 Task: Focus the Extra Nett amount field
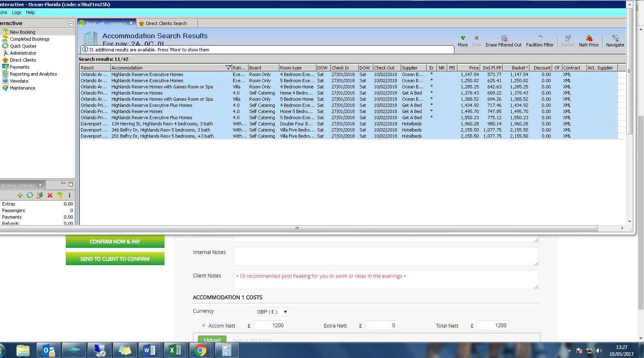click(381, 326)
